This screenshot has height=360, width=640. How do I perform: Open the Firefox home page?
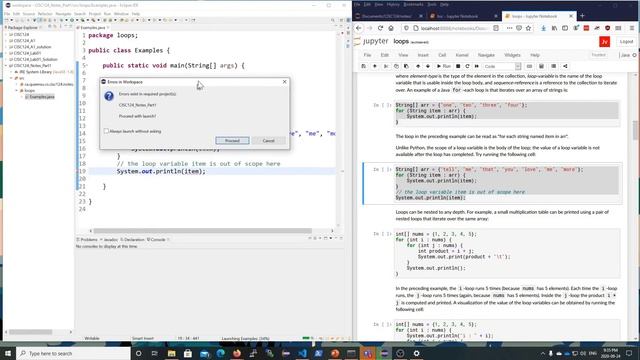[391, 28]
